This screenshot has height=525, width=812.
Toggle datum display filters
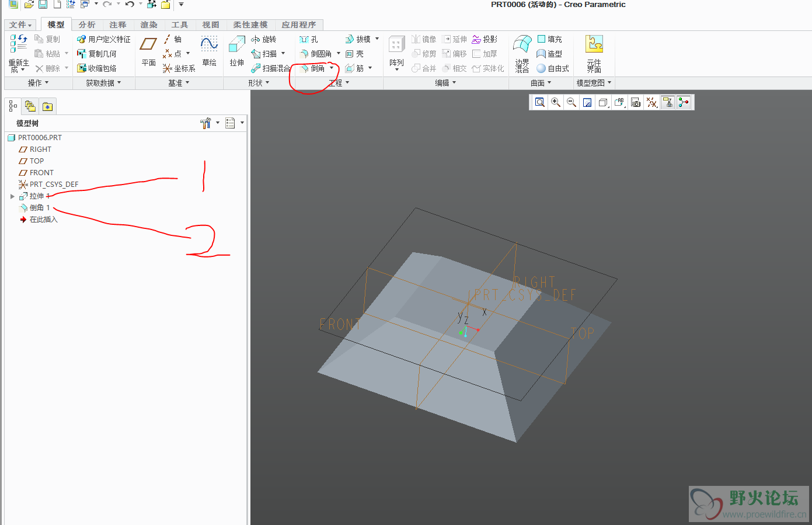click(651, 103)
